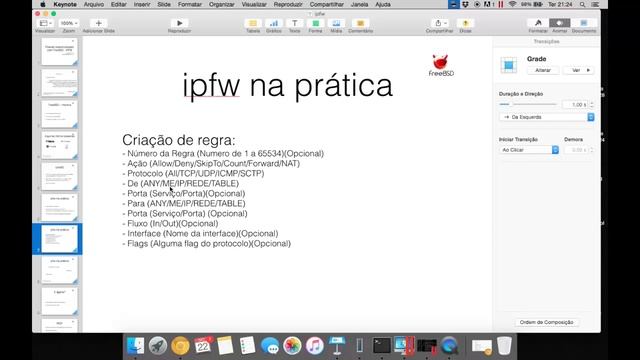This screenshot has height=360, width=640.
Task: Open the Trash in the Dock
Action: (504, 346)
